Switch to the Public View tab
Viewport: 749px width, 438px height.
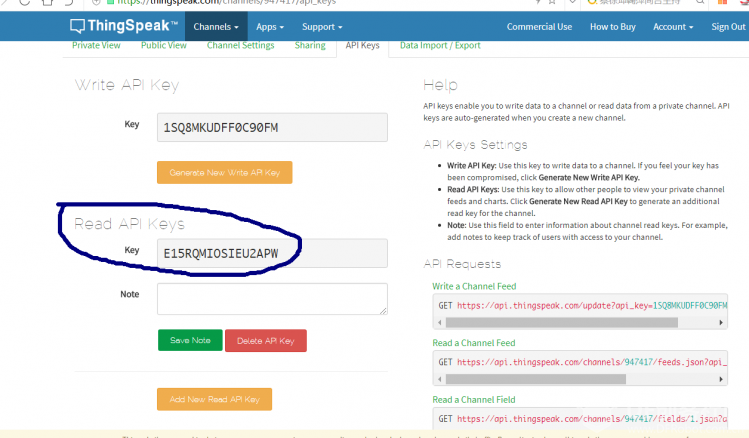pos(163,45)
